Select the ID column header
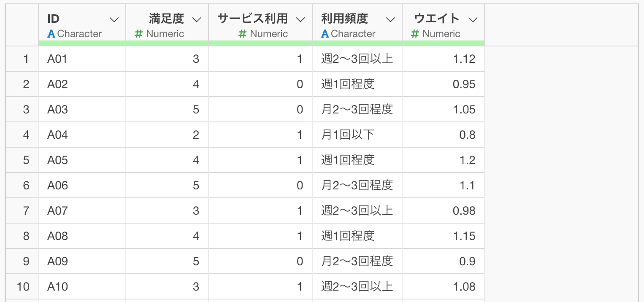644x302 pixels. 54,19
